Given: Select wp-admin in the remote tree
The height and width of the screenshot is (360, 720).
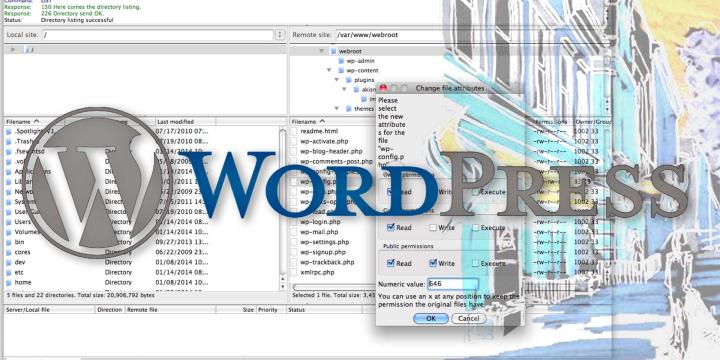Looking at the screenshot, I should coord(360,61).
